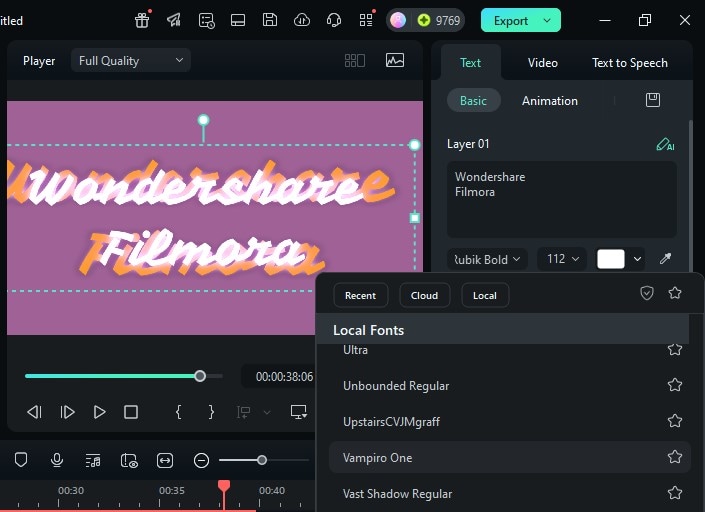Favorite the Vampiro One font star

[675, 457]
